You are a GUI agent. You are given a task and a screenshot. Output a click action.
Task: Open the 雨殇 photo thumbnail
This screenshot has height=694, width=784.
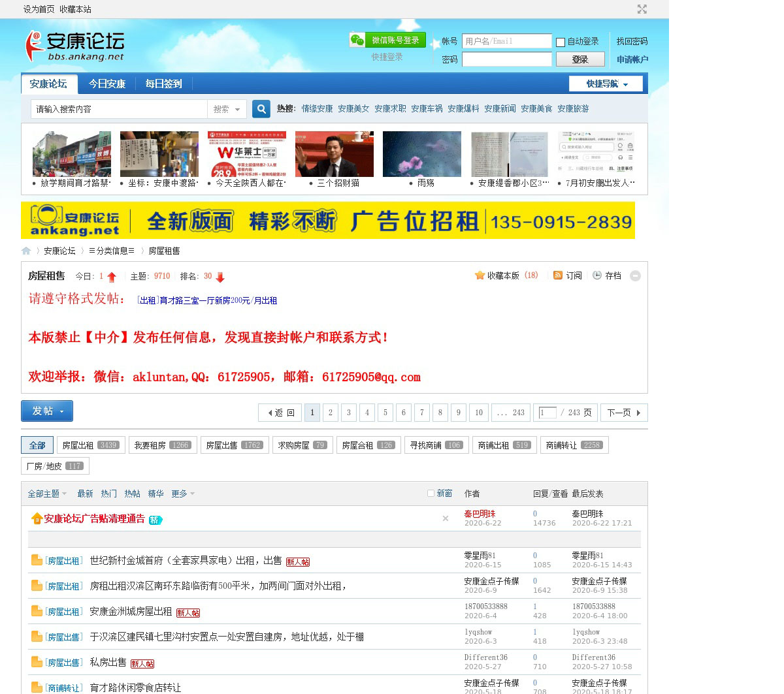(x=421, y=154)
